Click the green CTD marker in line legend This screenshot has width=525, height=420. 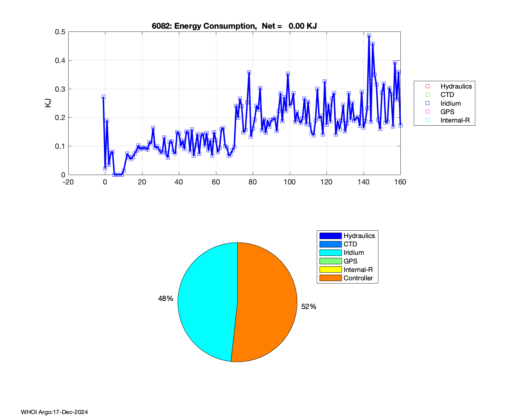pyautogui.click(x=427, y=95)
